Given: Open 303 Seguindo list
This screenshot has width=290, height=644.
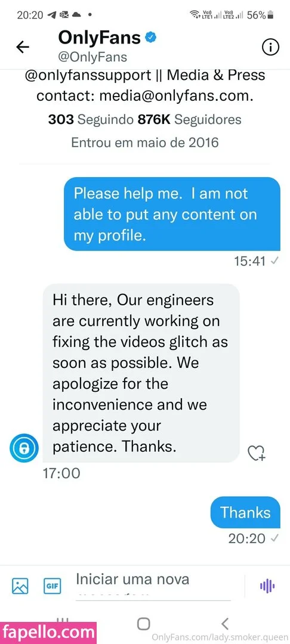Looking at the screenshot, I should click(90, 119).
